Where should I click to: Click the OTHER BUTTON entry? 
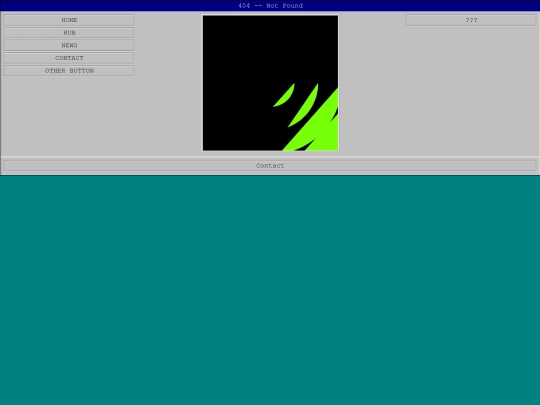69,71
